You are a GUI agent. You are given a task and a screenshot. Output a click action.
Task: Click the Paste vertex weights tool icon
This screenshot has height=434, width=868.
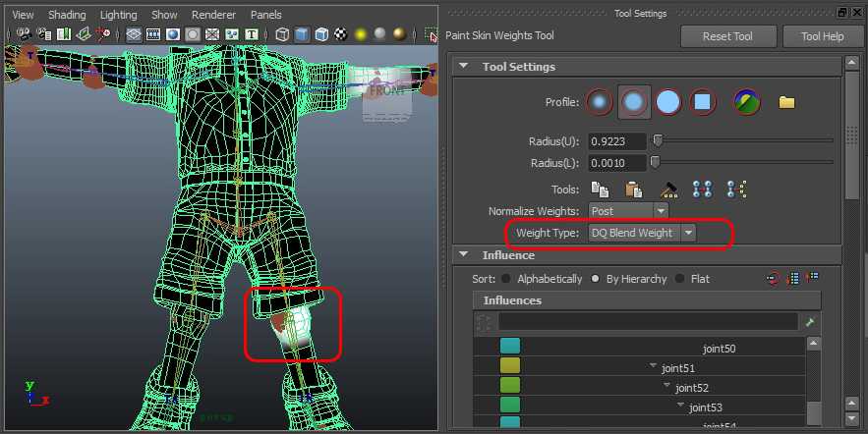(634, 190)
